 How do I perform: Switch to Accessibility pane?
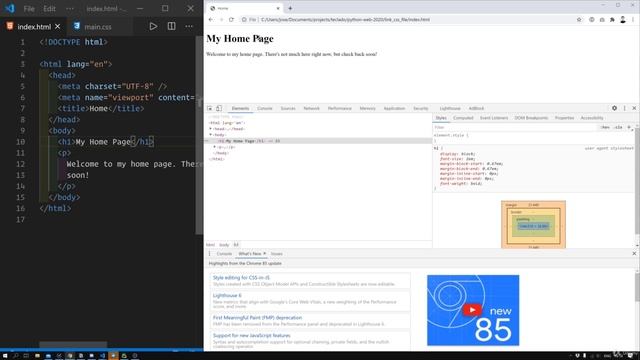[591, 118]
